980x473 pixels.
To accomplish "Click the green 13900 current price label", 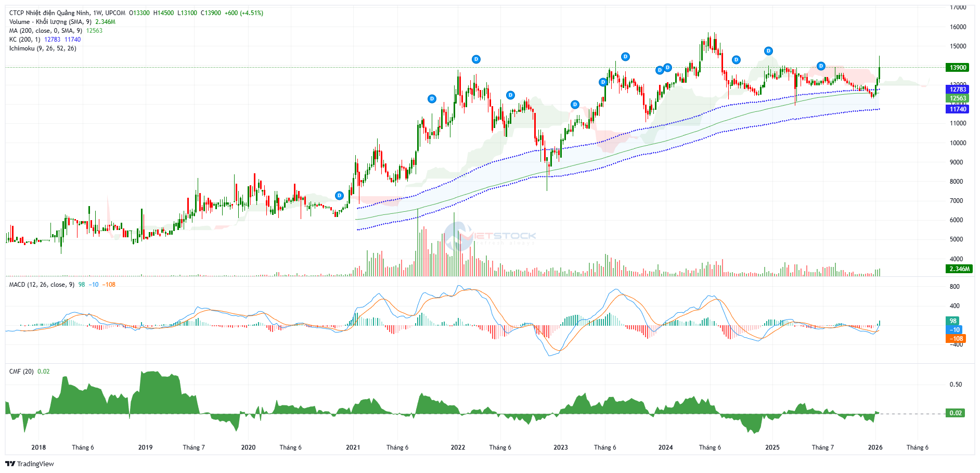I will [958, 68].
